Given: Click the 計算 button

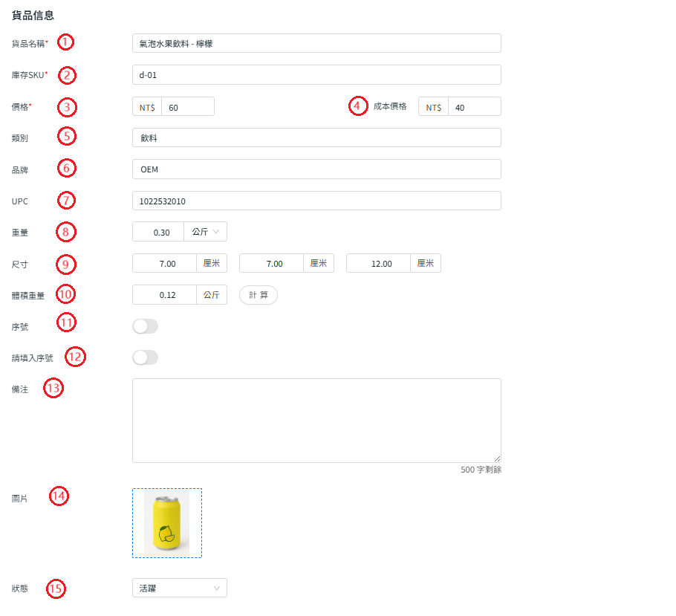Looking at the screenshot, I should point(259,295).
